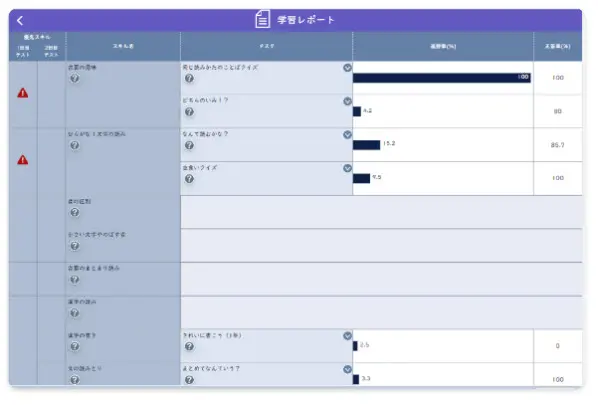The height and width of the screenshot is (405, 598).
Task: Click the progress bar labeled 3.3
Action: click(x=356, y=379)
